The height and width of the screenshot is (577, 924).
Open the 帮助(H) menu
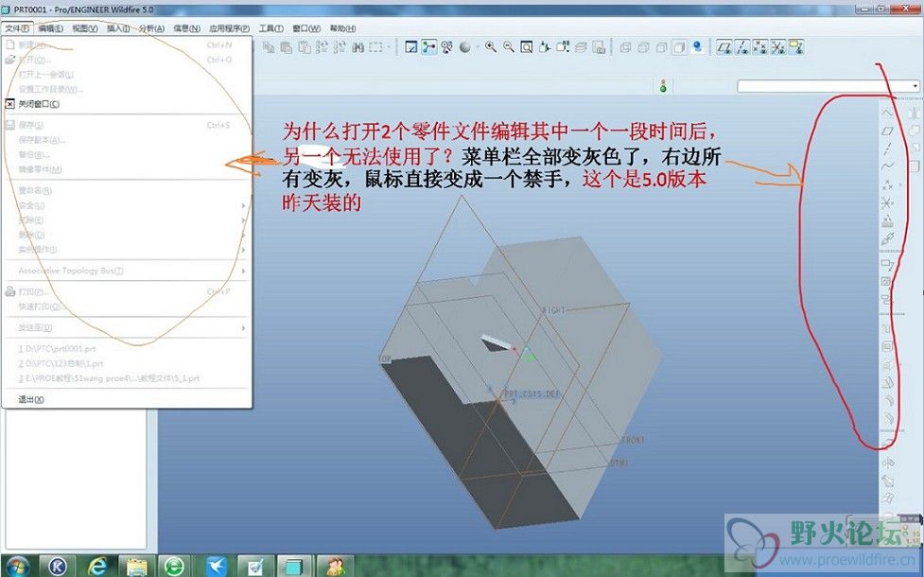click(342, 28)
